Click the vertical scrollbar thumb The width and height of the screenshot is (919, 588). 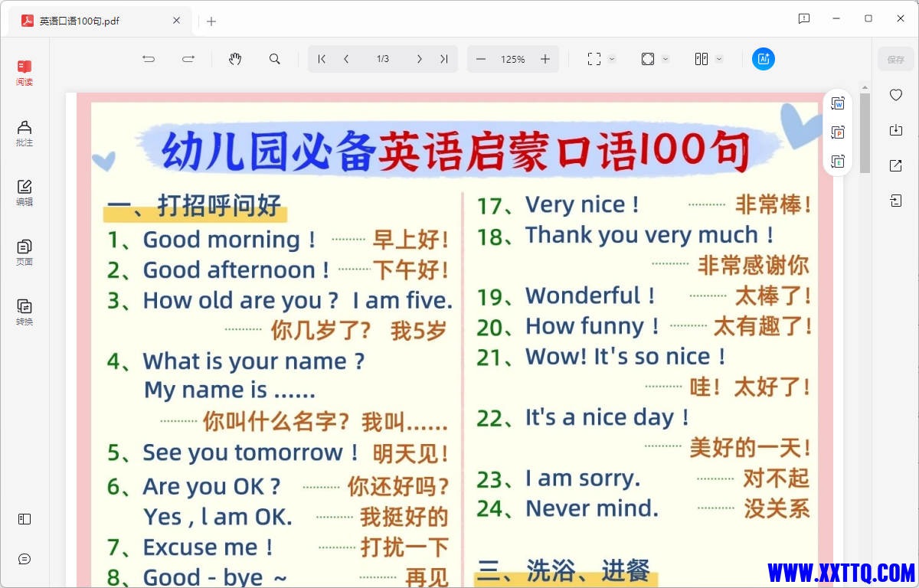click(x=865, y=133)
